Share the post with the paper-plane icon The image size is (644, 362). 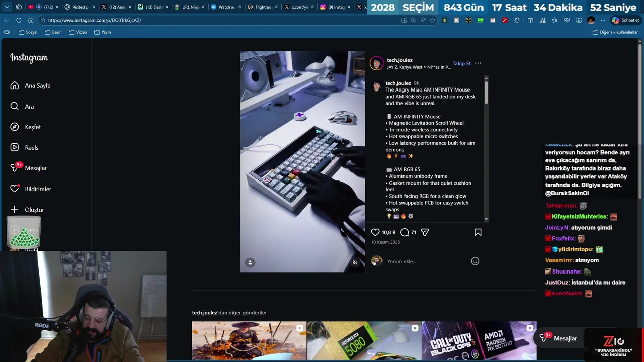(425, 232)
